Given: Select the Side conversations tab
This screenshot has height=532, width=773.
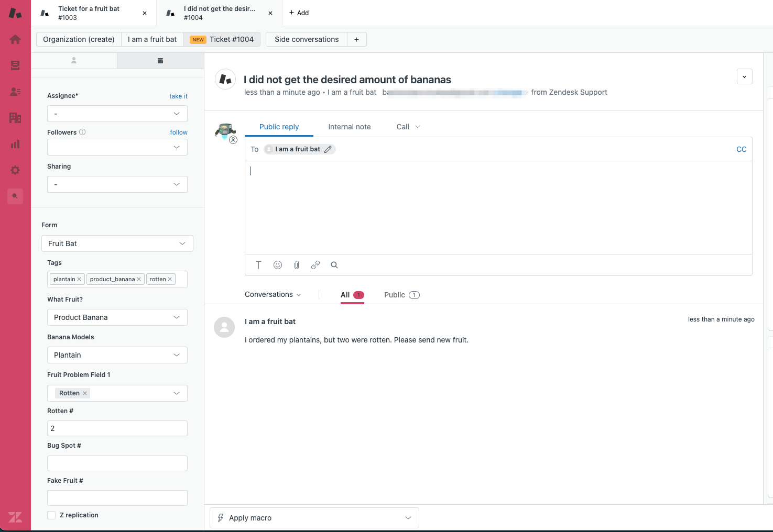Looking at the screenshot, I should 307,39.
